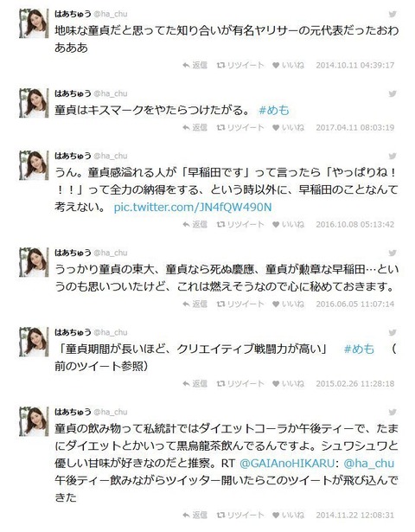Open the timestamp 2016.06.05 11:07:14
Screen dimensions: 415x532
355,304
